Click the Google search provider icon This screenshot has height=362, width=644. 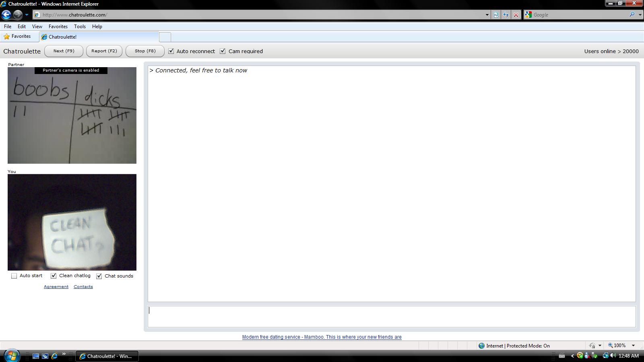tap(528, 15)
